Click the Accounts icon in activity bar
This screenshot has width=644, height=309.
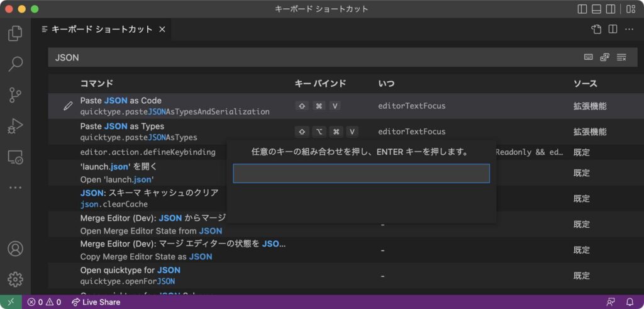click(x=15, y=249)
